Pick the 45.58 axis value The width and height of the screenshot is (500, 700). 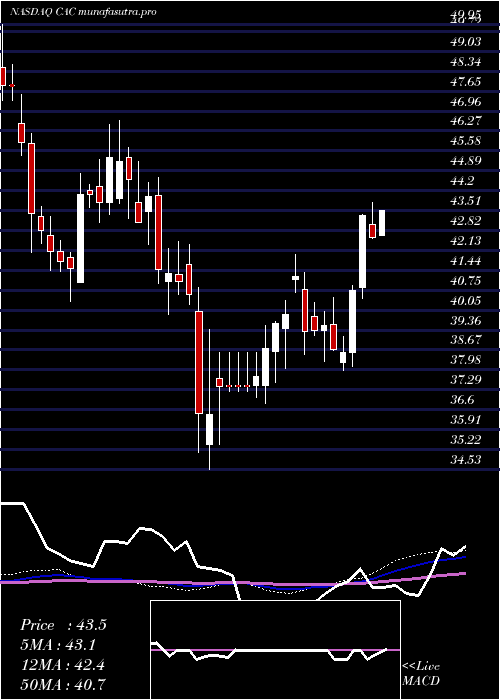point(466,141)
